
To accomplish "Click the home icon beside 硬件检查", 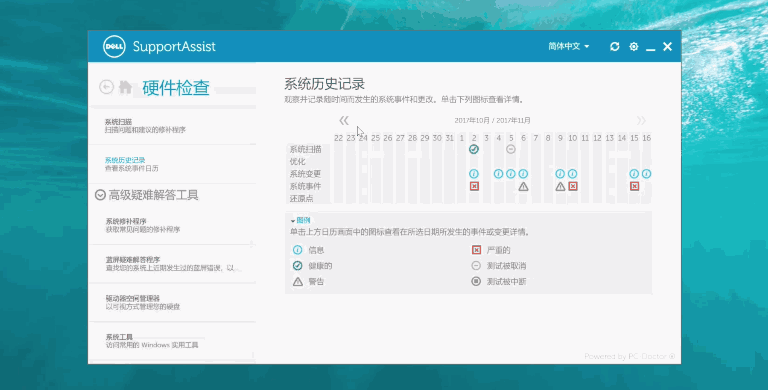I will [125, 87].
